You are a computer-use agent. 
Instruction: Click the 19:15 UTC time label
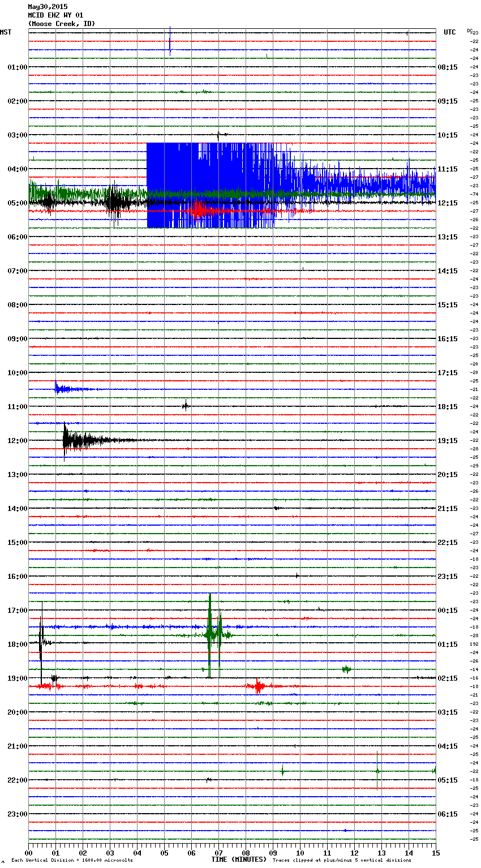tap(448, 441)
